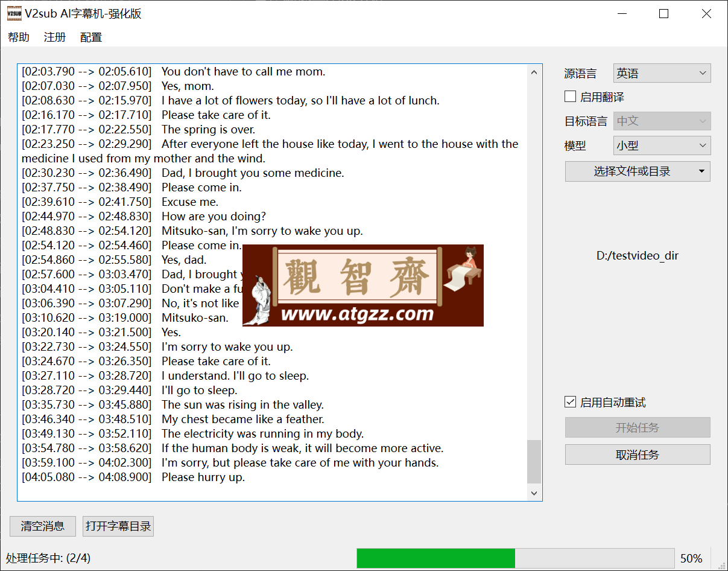Click the 取消任务 button
The height and width of the screenshot is (571, 728).
click(638, 455)
